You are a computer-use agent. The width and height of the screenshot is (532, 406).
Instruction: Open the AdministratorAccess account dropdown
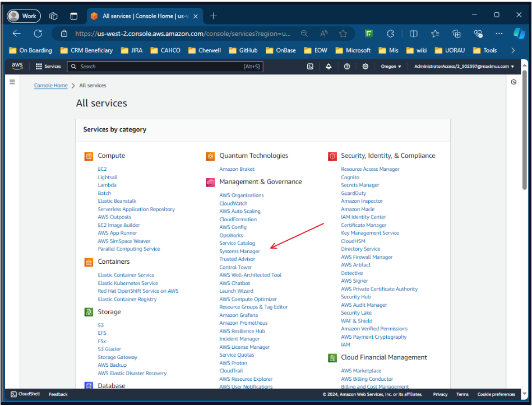(464, 66)
